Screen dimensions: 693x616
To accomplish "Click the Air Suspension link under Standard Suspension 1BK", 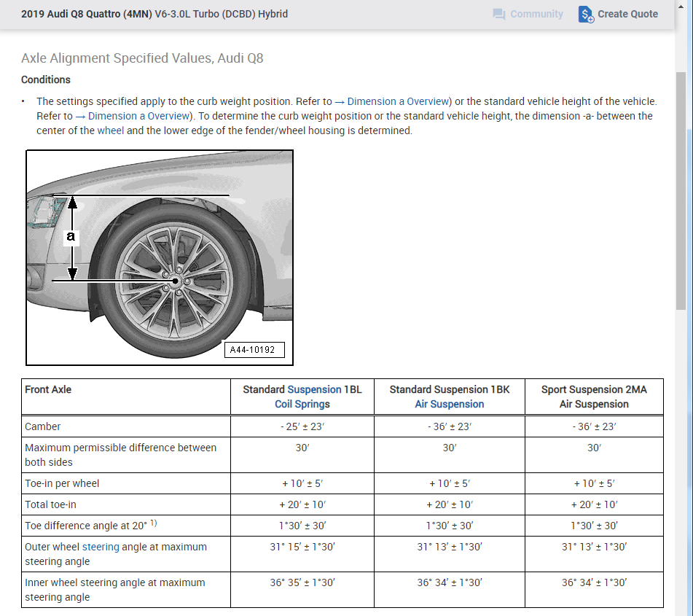I will [x=449, y=404].
